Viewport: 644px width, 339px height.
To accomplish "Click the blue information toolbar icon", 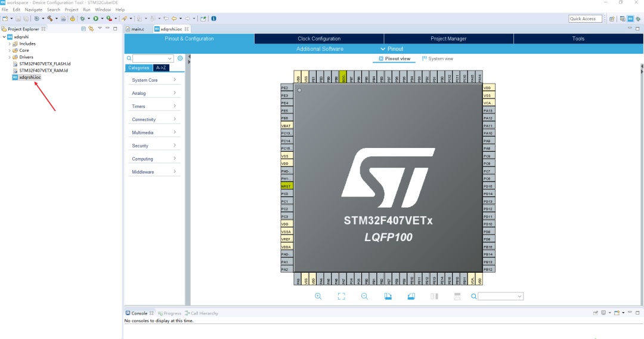I will (x=213, y=19).
